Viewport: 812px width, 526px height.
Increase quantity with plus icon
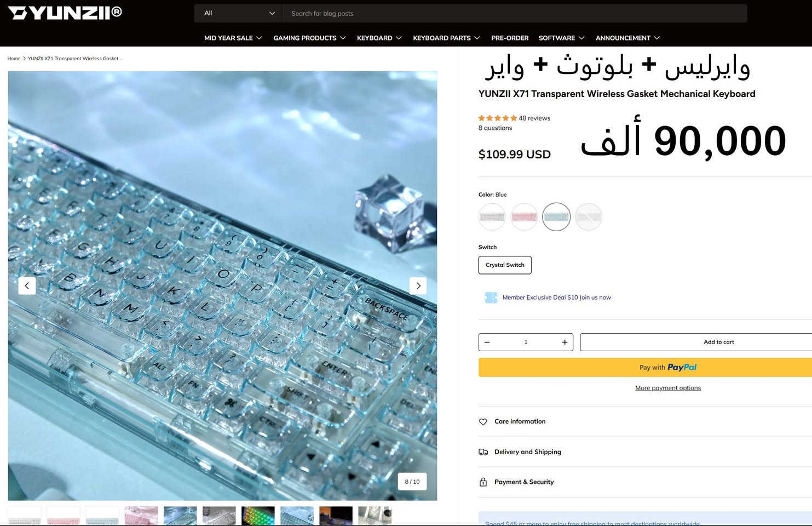(x=565, y=342)
